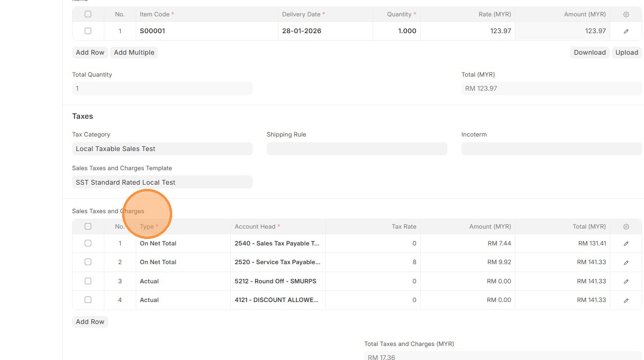Click the Rate (MYR) cell in the S00001 row
644x360 pixels.
pyautogui.click(x=468, y=31)
